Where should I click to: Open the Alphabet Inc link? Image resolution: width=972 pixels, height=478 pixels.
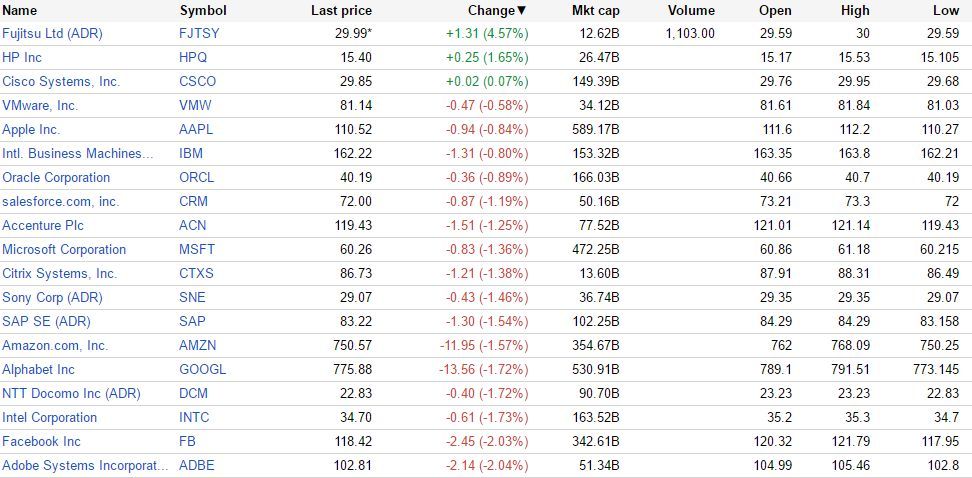tap(38, 369)
